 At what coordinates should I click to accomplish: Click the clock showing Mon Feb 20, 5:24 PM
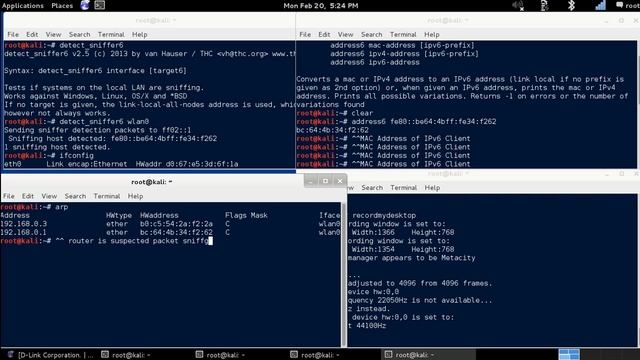click(x=321, y=6)
